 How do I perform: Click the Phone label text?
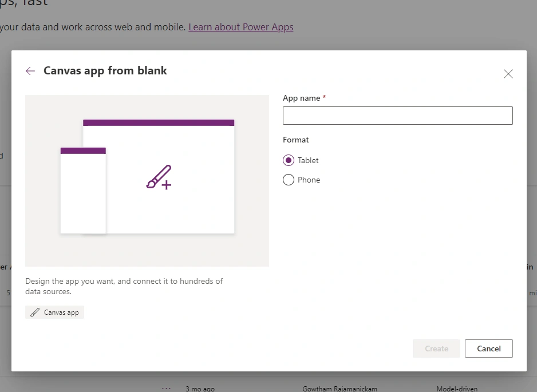[x=309, y=180]
